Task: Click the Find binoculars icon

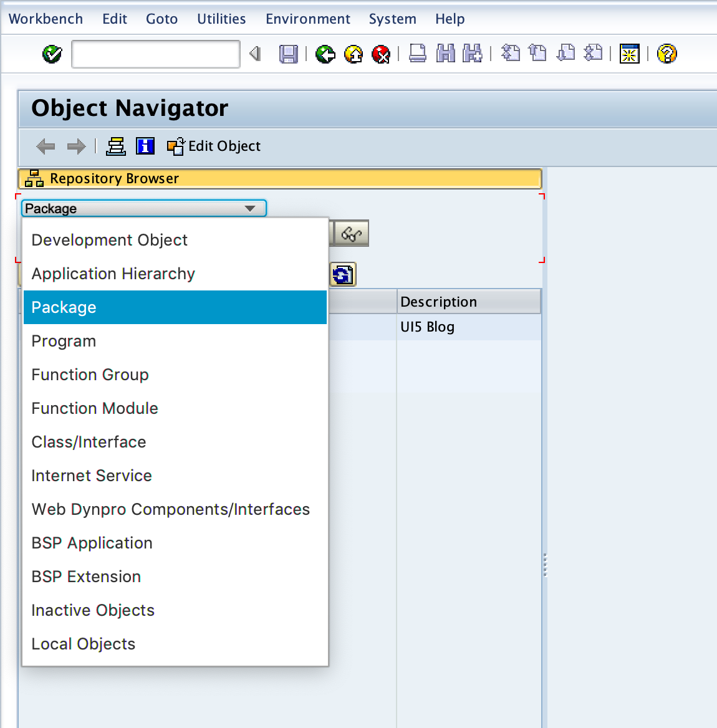Action: tap(445, 54)
